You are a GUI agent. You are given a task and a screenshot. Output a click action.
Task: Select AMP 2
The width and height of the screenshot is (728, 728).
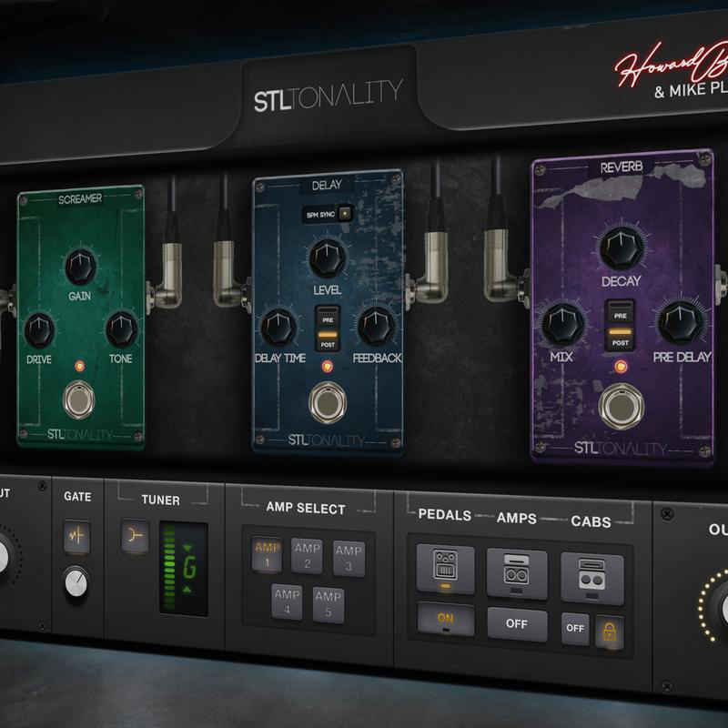307,556
